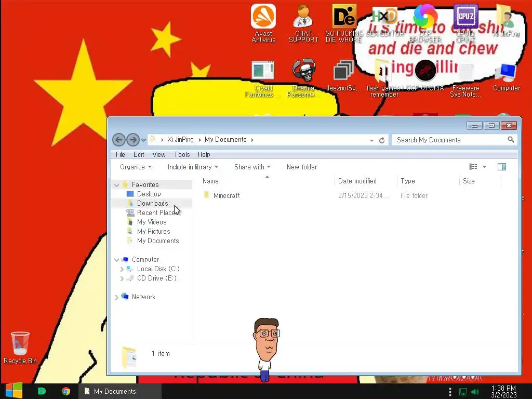Sort by the Name column header
The height and width of the screenshot is (399, 532).
click(x=268, y=181)
